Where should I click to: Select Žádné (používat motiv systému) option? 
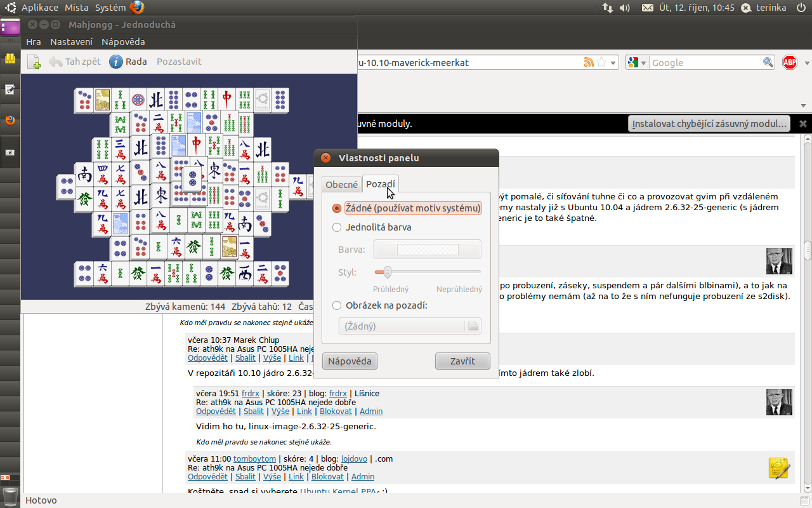[407, 208]
